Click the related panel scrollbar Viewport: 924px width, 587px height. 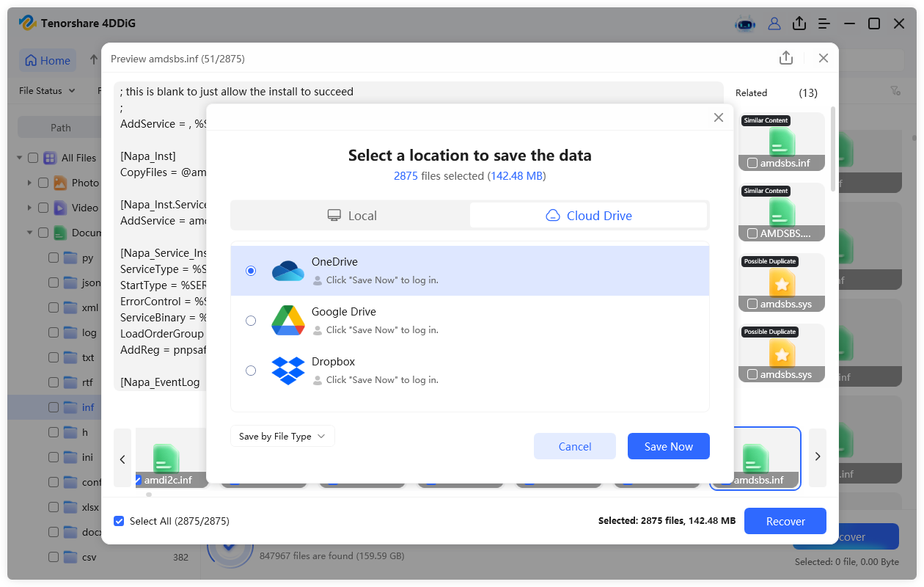tap(832, 150)
